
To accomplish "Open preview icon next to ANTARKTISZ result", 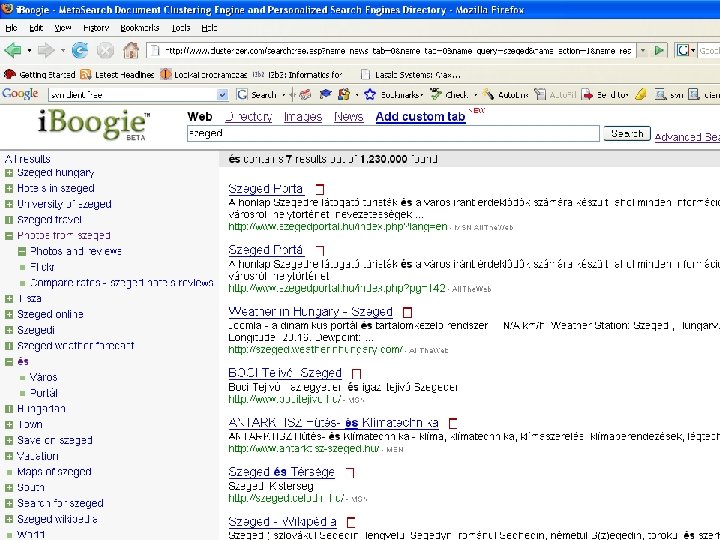I will click(453, 423).
